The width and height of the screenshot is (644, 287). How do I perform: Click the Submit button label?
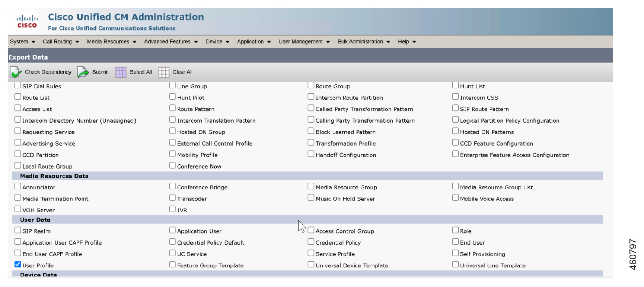101,72
